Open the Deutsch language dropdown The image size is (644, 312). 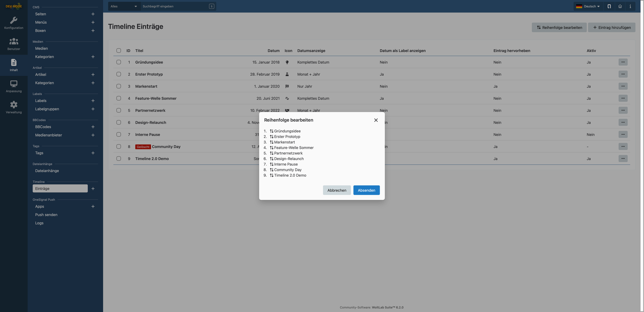coord(588,6)
